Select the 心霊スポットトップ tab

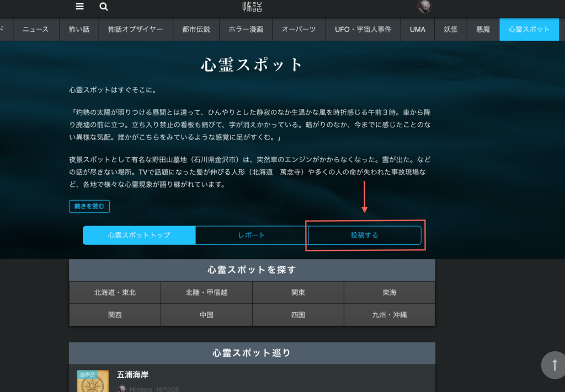[x=139, y=235]
